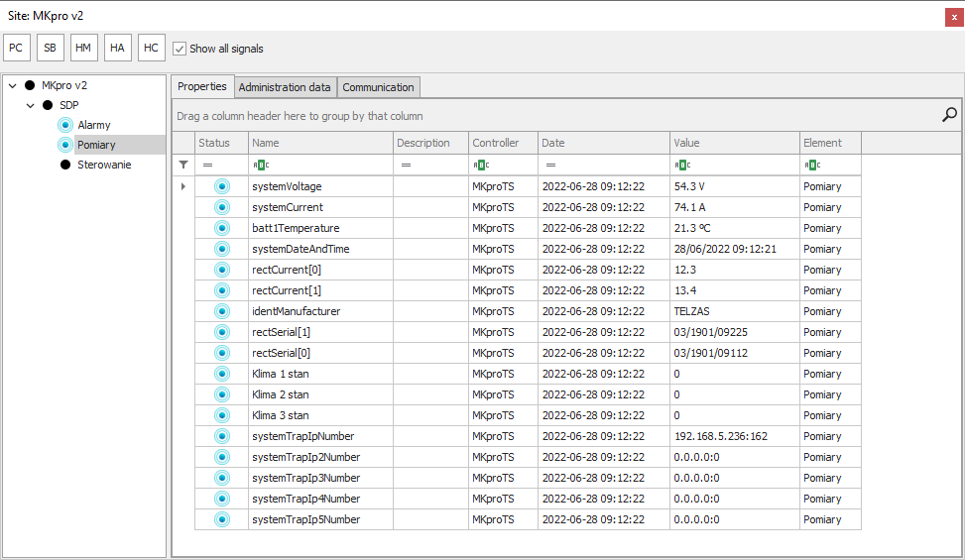Click the PC button
The height and width of the screenshot is (560, 965).
(x=17, y=48)
